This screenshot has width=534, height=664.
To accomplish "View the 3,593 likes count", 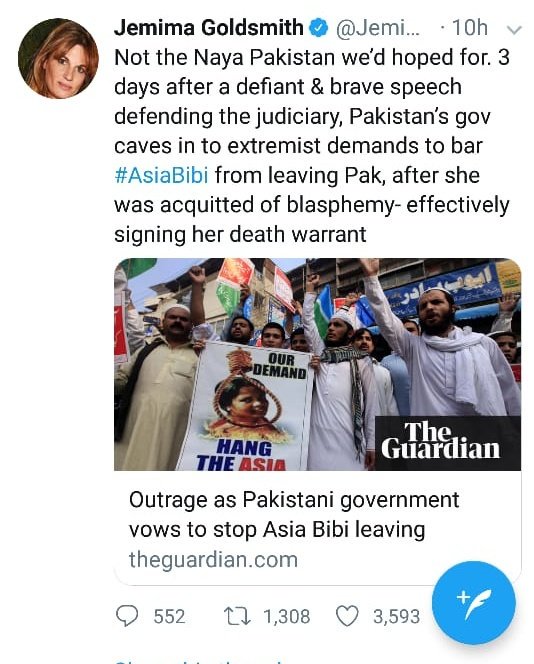I will click(x=396, y=617).
